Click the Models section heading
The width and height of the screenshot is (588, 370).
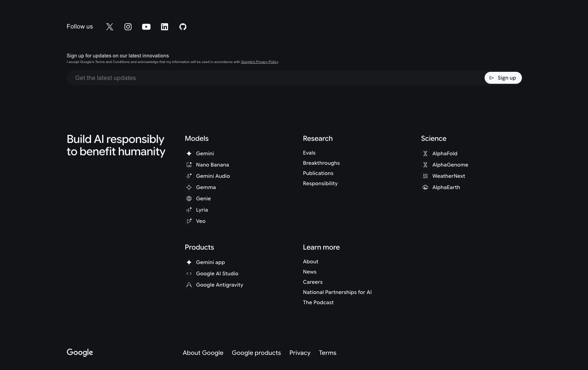(x=197, y=138)
